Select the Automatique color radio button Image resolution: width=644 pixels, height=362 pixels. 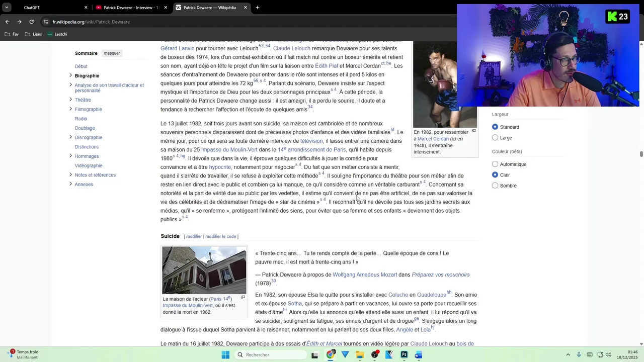(495, 164)
